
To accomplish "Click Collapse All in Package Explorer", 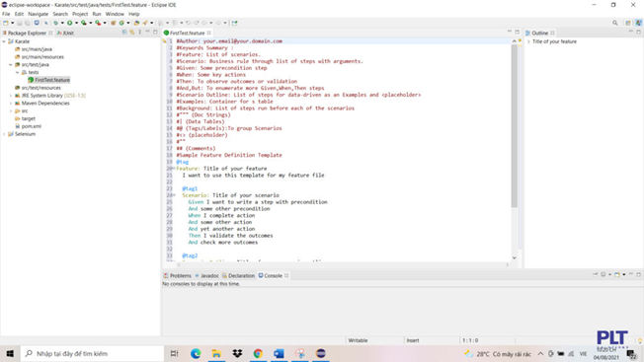I will tap(124, 33).
